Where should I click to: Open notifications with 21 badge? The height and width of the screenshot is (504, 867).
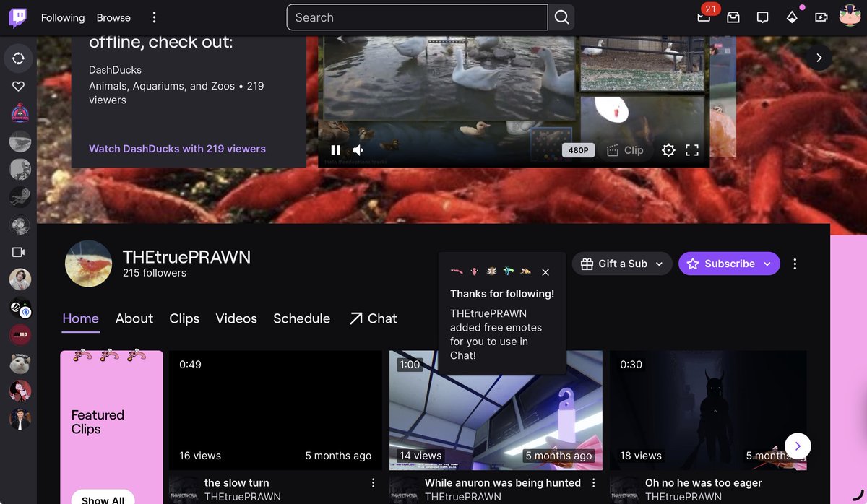pyautogui.click(x=704, y=17)
